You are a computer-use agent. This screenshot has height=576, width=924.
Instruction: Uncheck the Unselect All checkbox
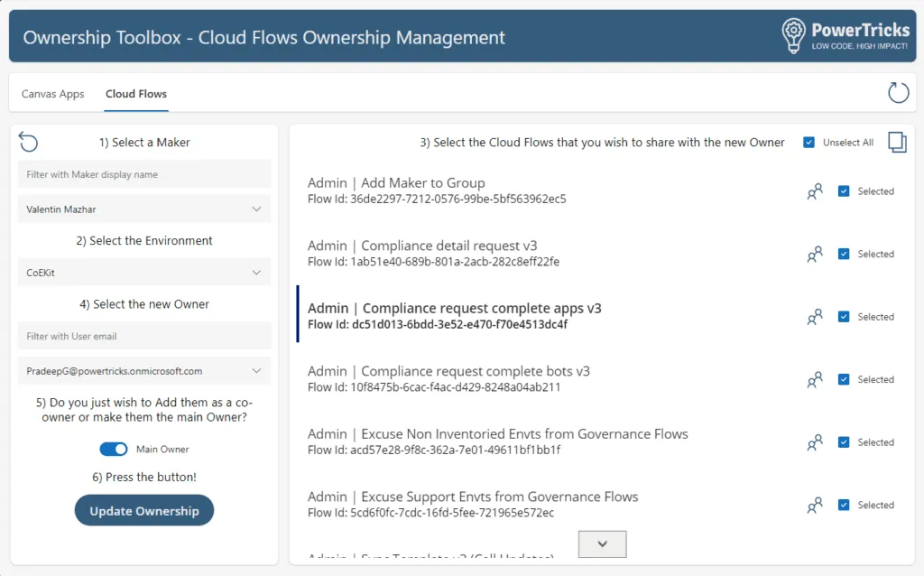pos(808,142)
